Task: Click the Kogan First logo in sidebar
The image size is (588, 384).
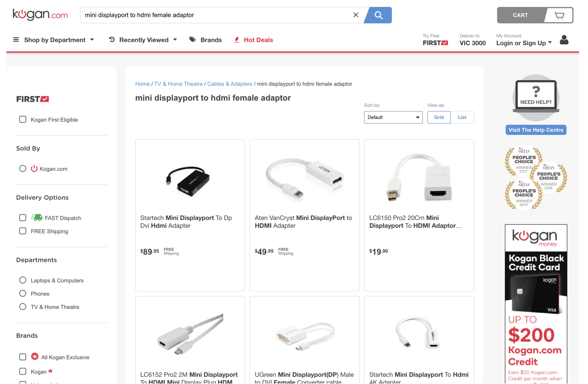Action: click(33, 99)
